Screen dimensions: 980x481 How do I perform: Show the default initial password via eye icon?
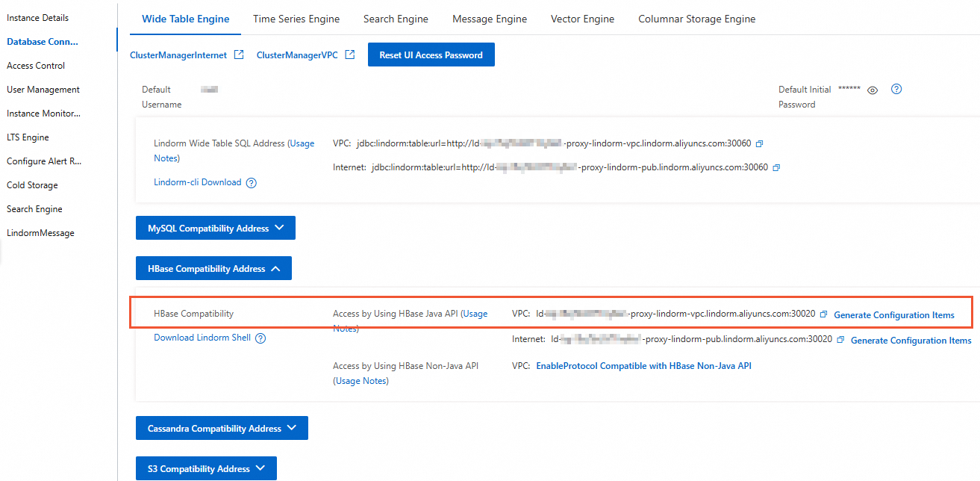(873, 90)
